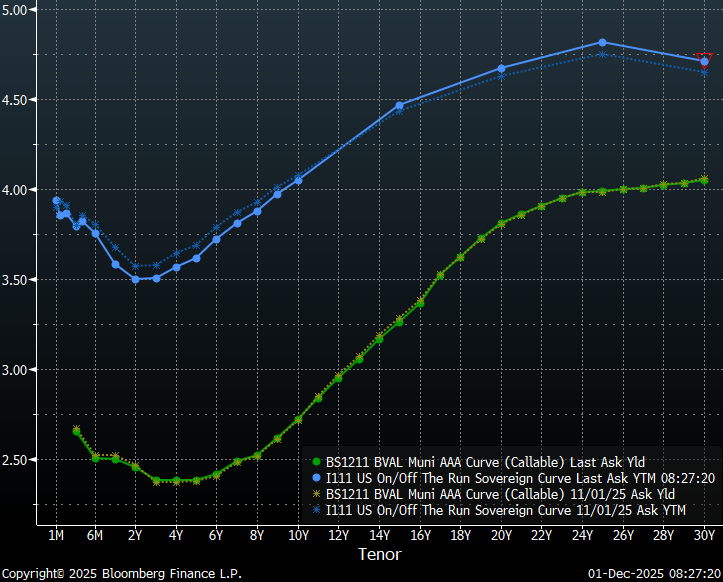The image size is (723, 582).
Task: Click the red-marked 30Y point on the blue curve
Action: point(705,61)
